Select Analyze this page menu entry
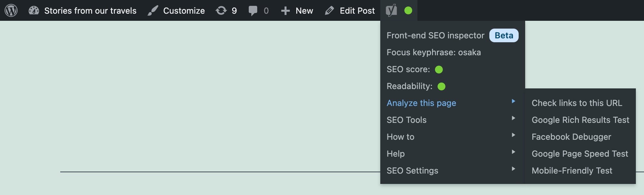 point(421,103)
